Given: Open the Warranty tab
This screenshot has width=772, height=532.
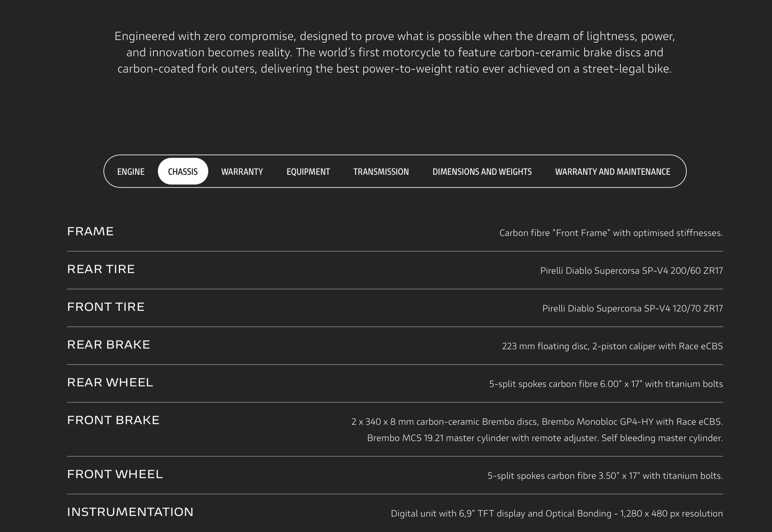Looking at the screenshot, I should coord(242,171).
